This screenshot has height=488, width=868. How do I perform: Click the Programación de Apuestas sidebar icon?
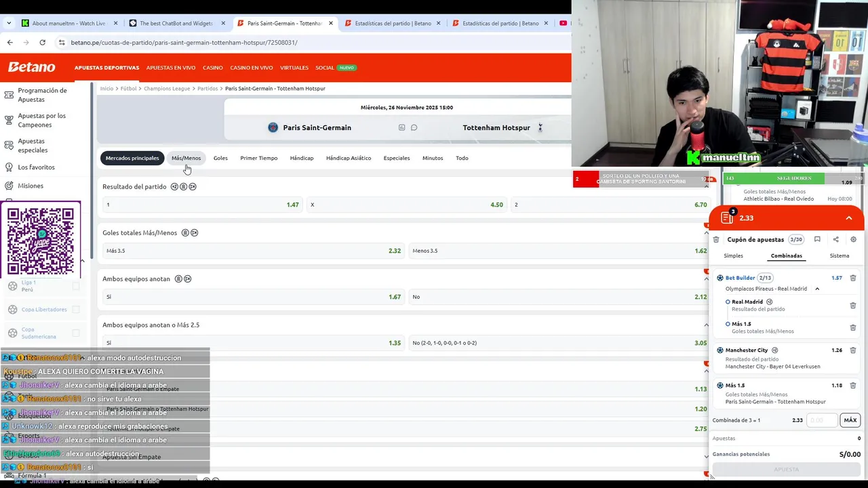(9, 95)
